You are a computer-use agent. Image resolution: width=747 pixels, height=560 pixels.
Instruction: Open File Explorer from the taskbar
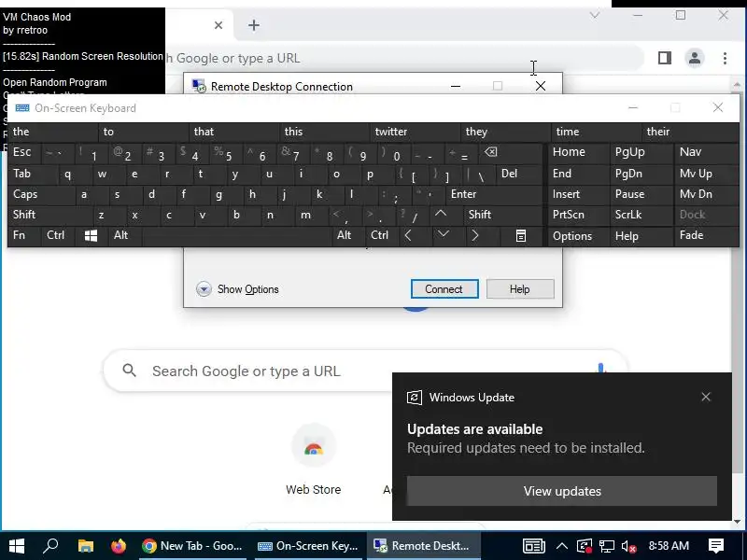coord(85,546)
